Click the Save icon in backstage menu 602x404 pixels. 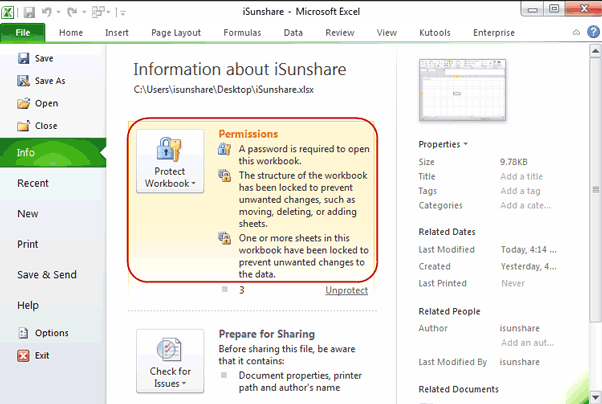[x=24, y=59]
